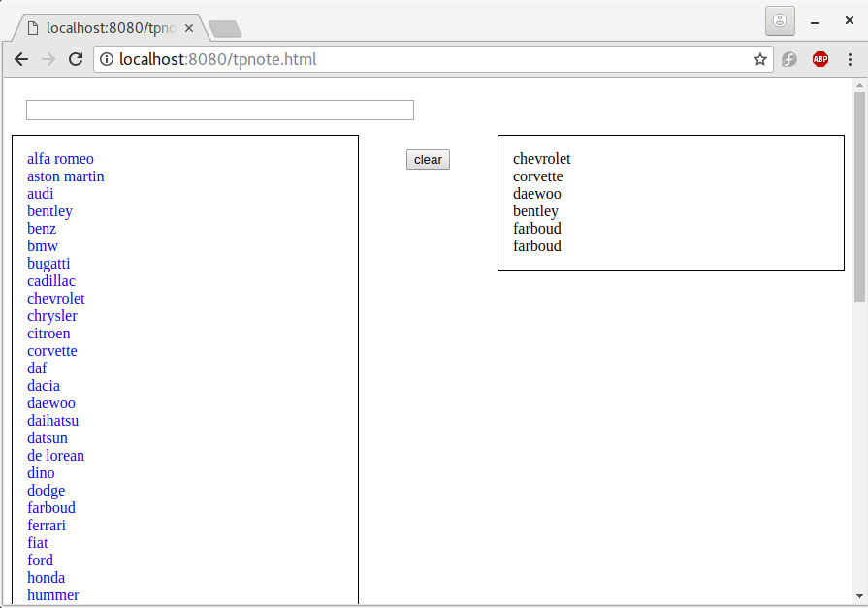Choose the cadillac link

pos(51,281)
